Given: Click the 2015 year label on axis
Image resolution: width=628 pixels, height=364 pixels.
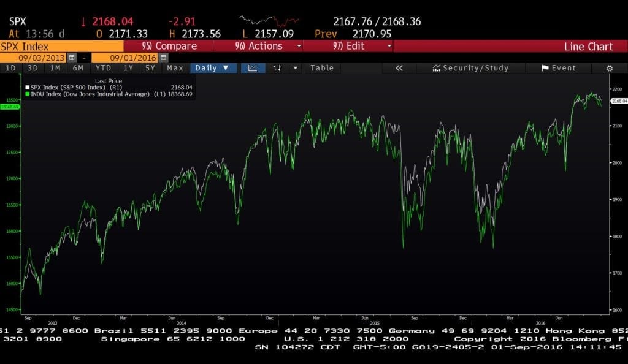Looking at the screenshot, I should [x=375, y=323].
